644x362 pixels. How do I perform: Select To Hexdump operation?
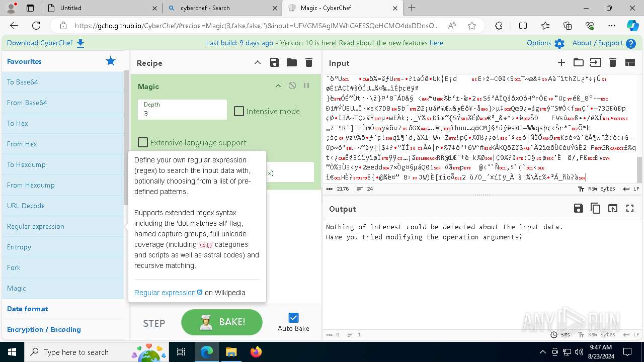point(62,164)
